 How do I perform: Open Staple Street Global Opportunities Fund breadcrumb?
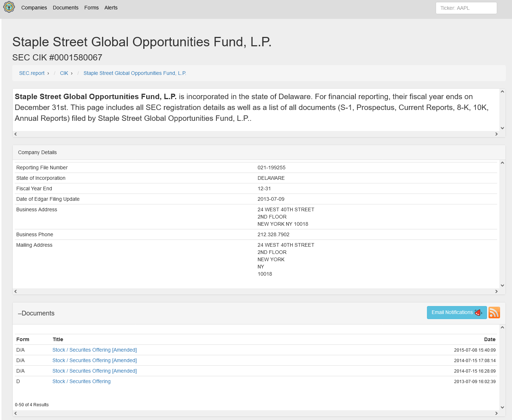click(x=135, y=73)
